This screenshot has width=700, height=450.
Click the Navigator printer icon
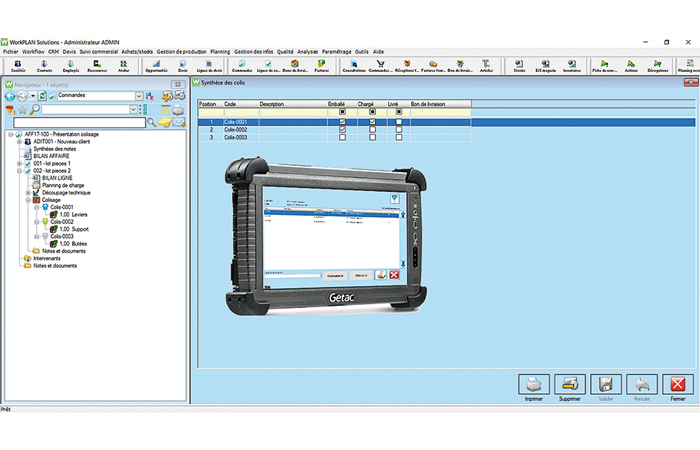pyautogui.click(x=178, y=109)
